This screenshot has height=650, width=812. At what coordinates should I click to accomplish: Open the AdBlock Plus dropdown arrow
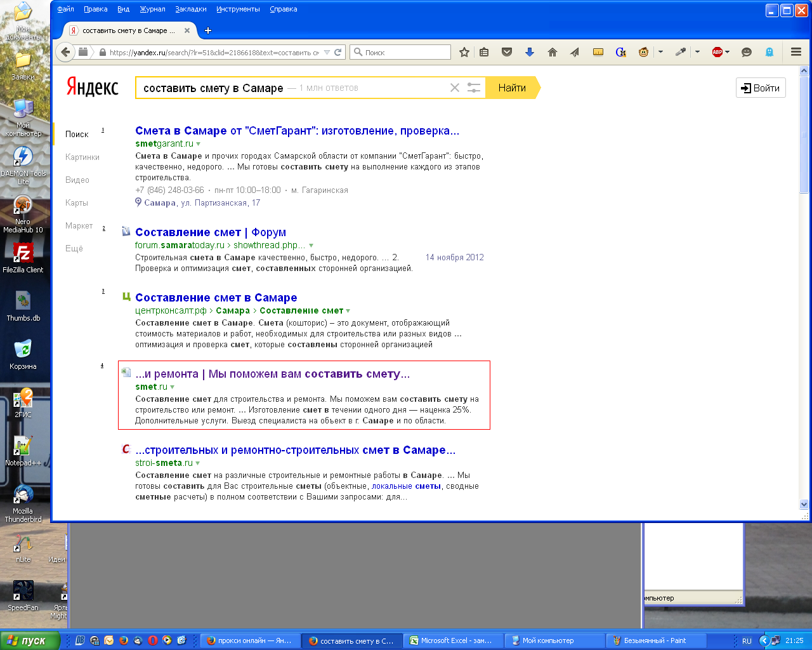coord(727,52)
